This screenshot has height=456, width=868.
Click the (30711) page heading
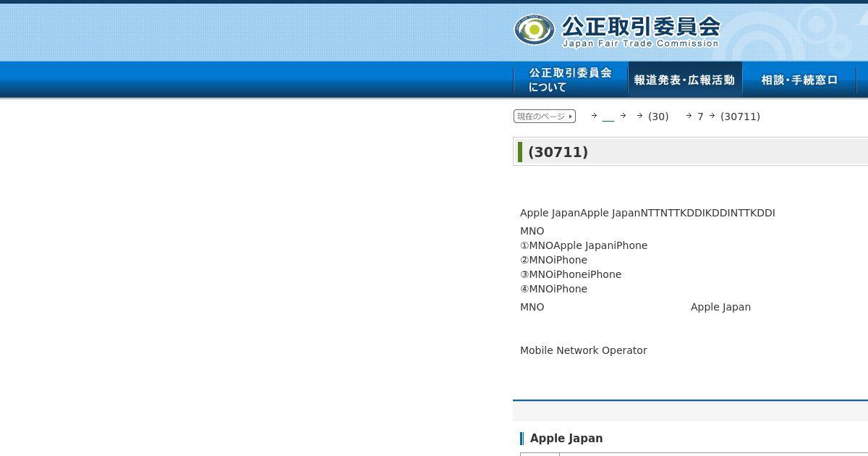click(x=558, y=152)
